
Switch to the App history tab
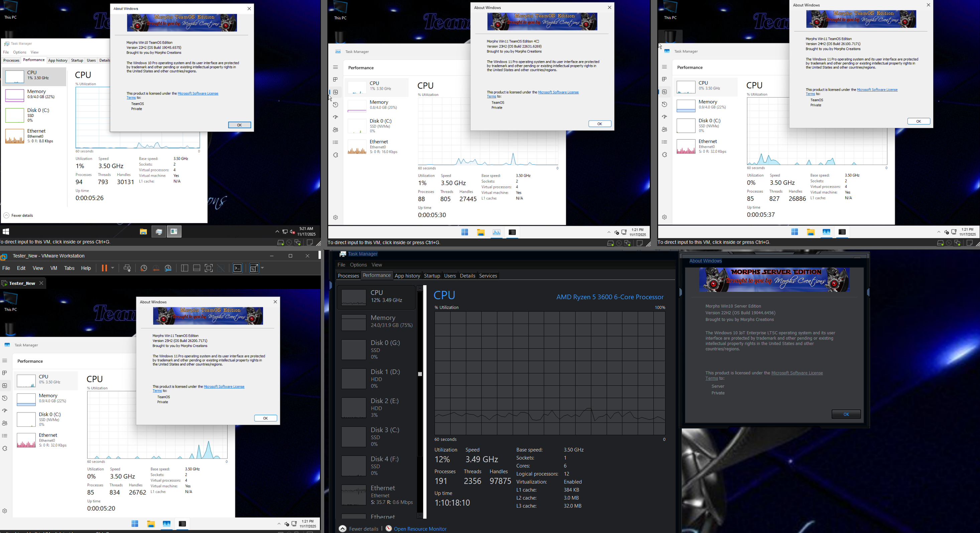(407, 276)
